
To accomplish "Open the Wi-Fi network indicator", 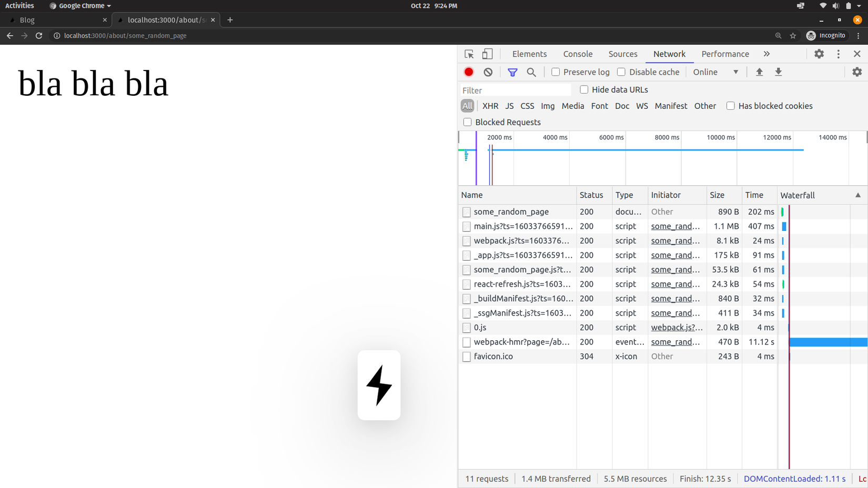I will 823,6.
